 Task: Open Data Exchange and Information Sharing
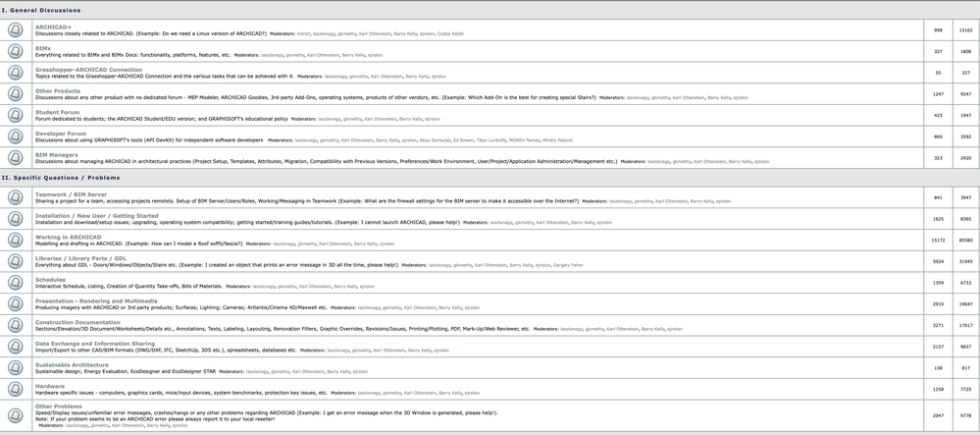pyautogui.click(x=95, y=344)
